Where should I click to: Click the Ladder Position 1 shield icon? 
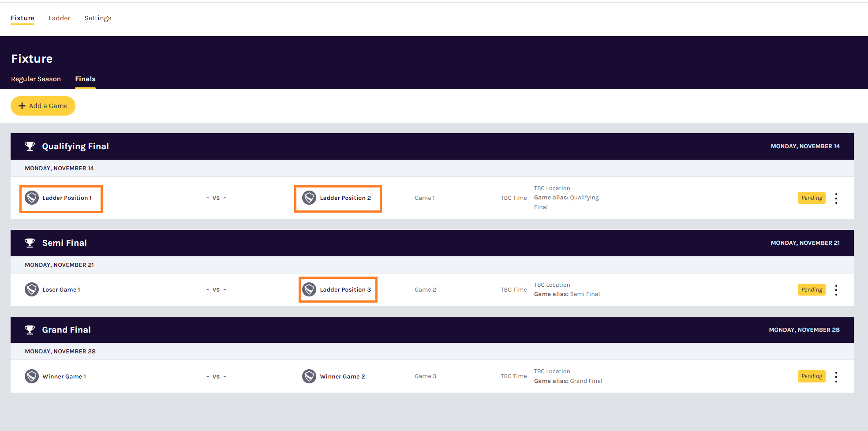(32, 198)
